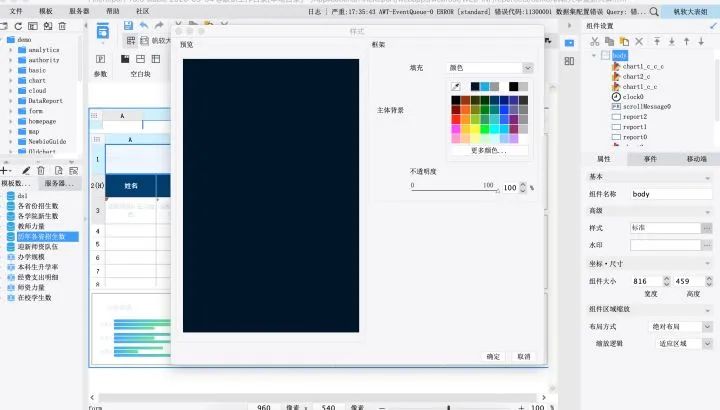720x410 pixels.
Task: Click the trash icon above the demo folder tree
Action: tap(62, 26)
